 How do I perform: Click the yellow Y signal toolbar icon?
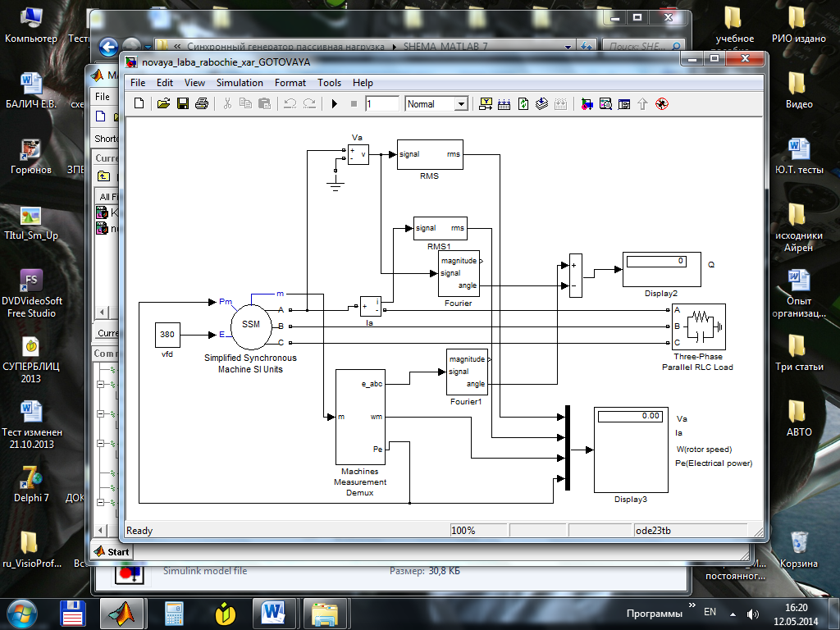click(x=486, y=103)
